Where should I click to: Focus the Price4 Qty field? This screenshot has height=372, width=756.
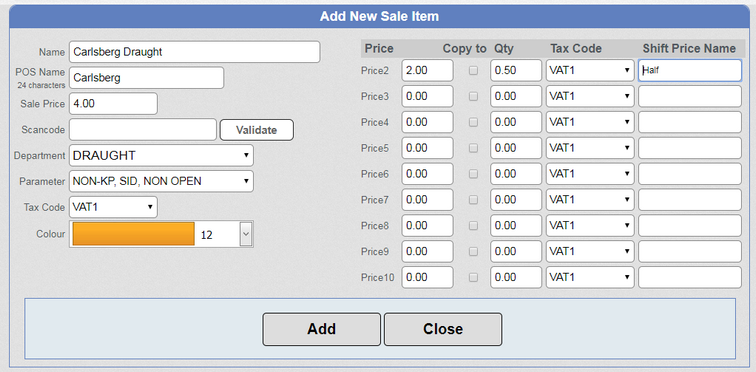(516, 122)
